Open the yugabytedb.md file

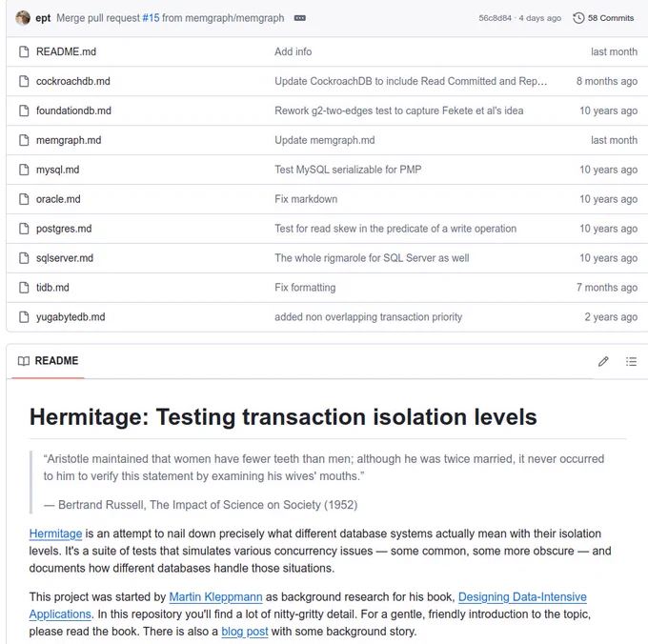71,317
